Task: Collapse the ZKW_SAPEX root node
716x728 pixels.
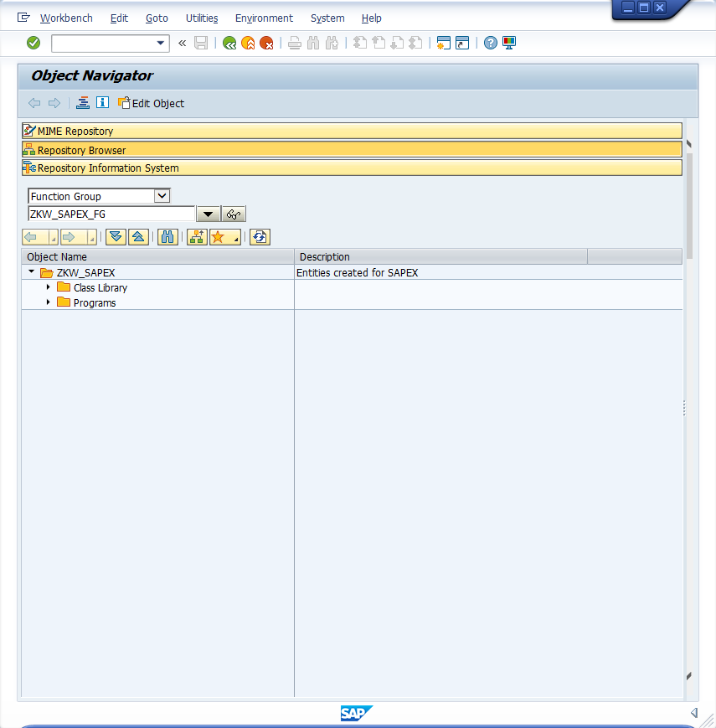Action: (x=31, y=272)
